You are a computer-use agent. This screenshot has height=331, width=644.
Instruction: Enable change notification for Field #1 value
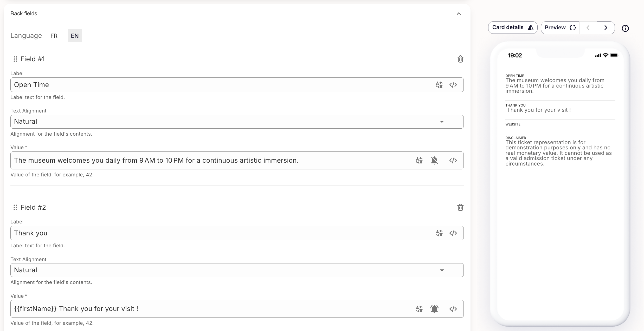click(434, 160)
